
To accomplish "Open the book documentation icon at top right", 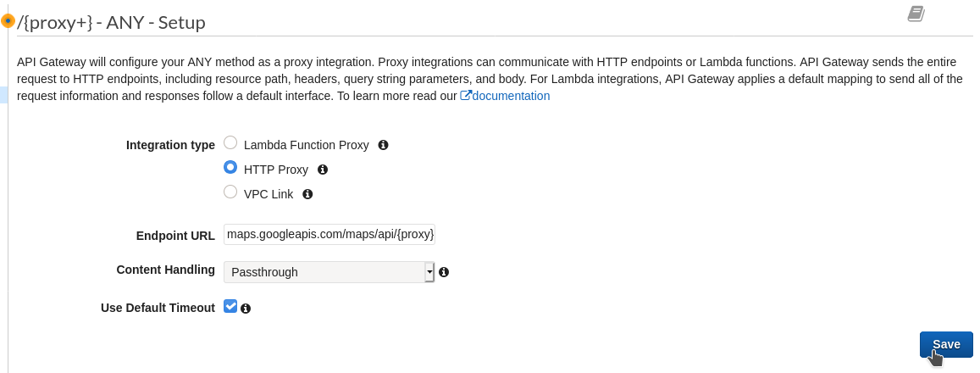I will click(916, 14).
